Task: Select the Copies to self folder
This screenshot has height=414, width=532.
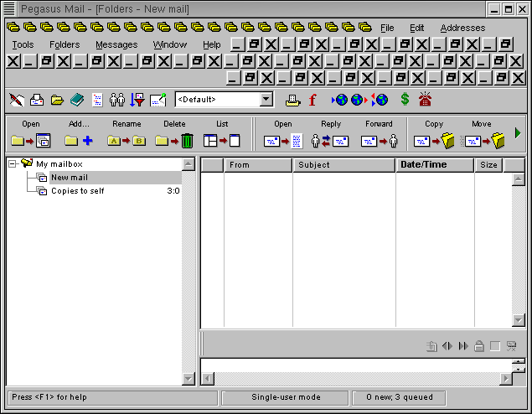Action: [x=77, y=191]
